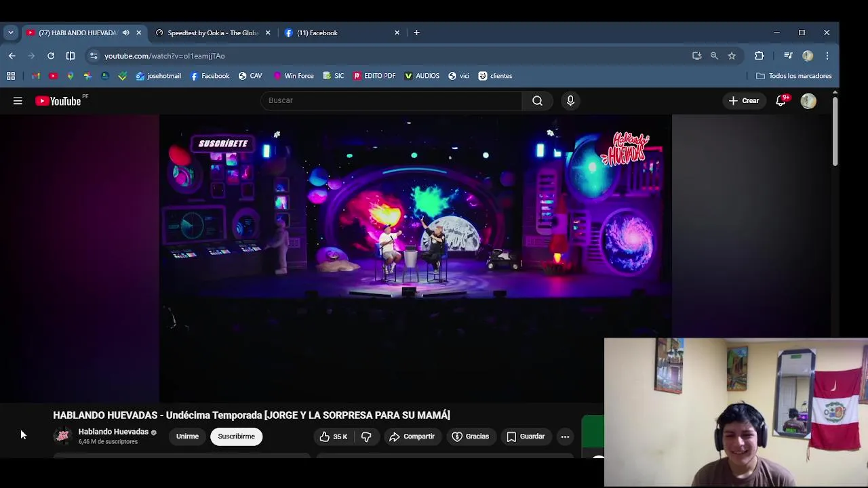Click into the Buscar search field
The image size is (868, 488).
pyautogui.click(x=391, y=100)
